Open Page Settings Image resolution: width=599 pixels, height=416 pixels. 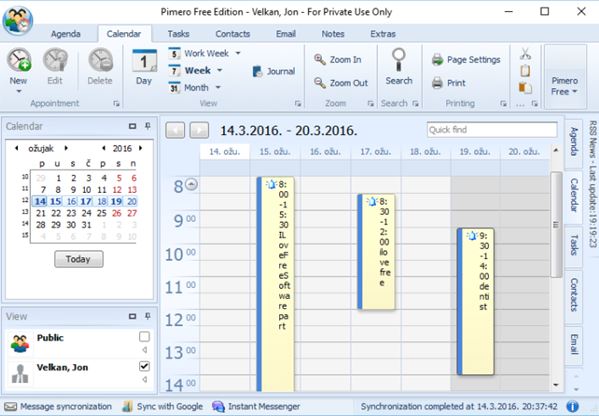click(466, 60)
